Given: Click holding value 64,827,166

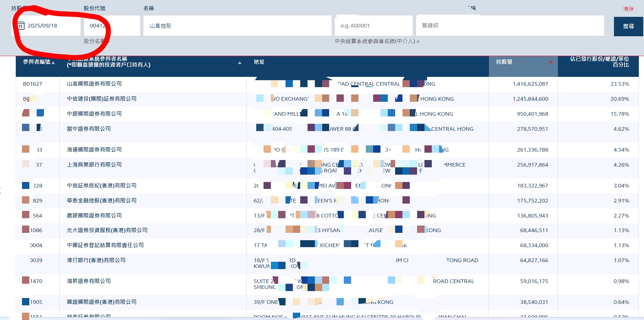Looking at the screenshot, I should 534,260.
